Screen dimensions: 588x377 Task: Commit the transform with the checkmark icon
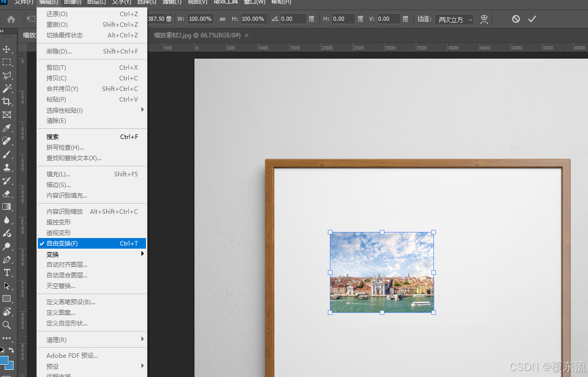(532, 19)
